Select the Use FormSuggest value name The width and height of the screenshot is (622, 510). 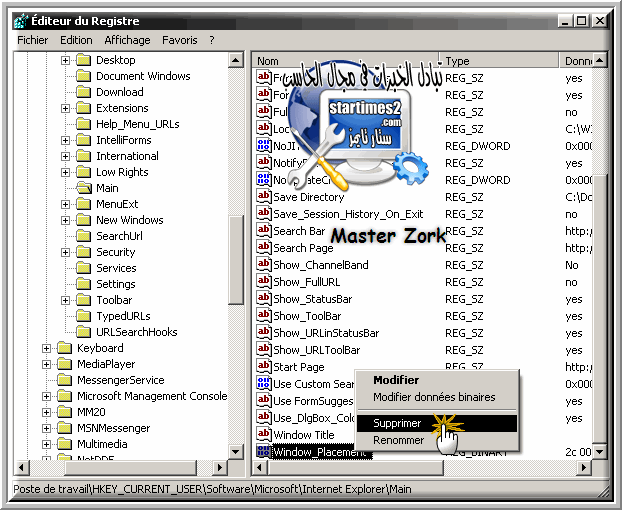(313, 401)
